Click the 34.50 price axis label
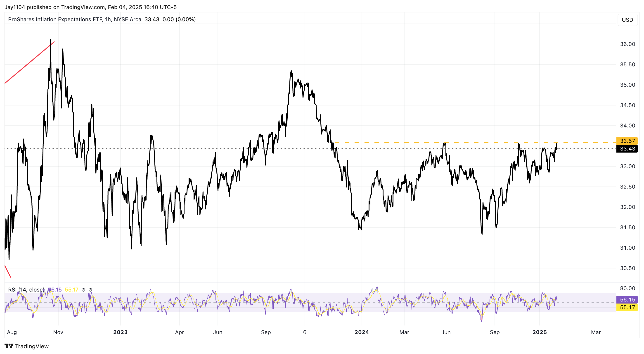 tap(627, 105)
